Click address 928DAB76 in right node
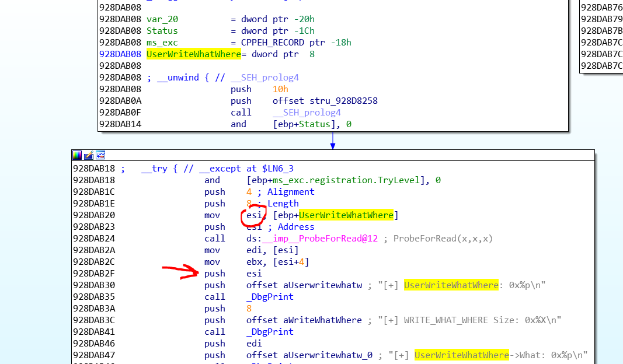The width and height of the screenshot is (623, 364). point(601,8)
